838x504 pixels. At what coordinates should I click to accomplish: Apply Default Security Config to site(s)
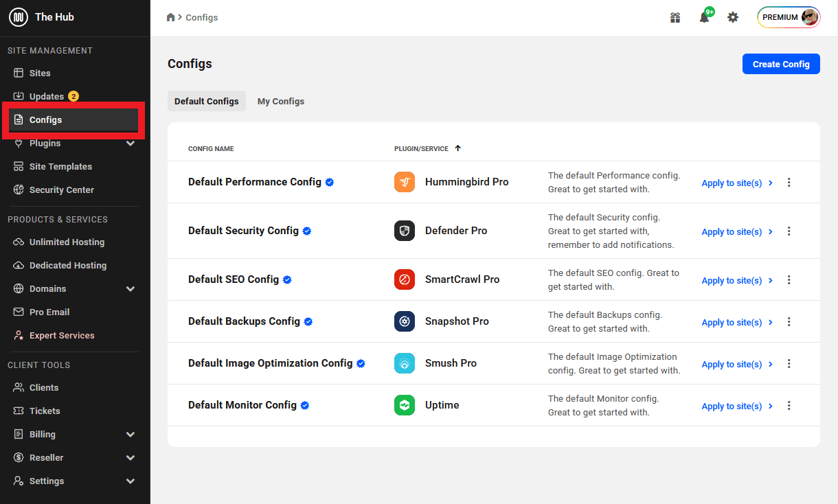[x=737, y=232]
